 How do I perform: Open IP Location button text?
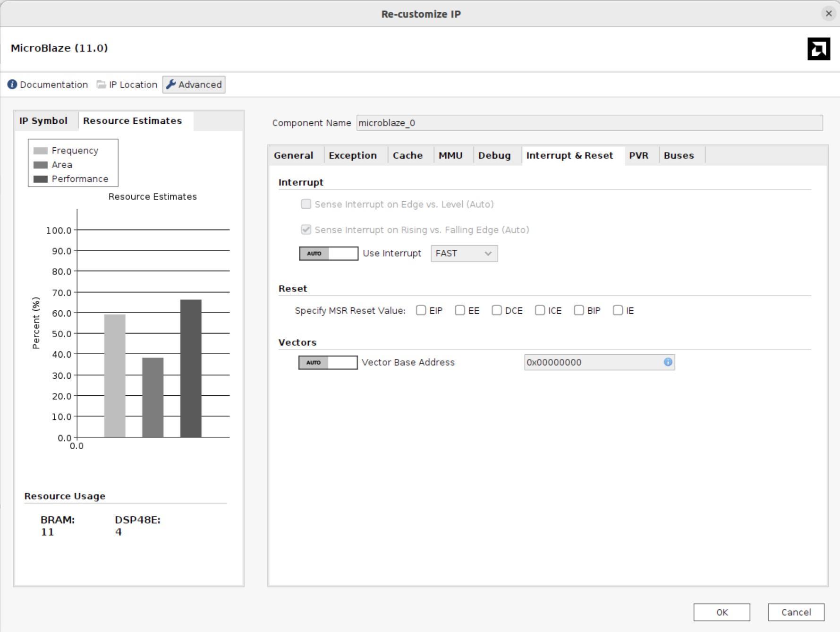[x=133, y=85]
